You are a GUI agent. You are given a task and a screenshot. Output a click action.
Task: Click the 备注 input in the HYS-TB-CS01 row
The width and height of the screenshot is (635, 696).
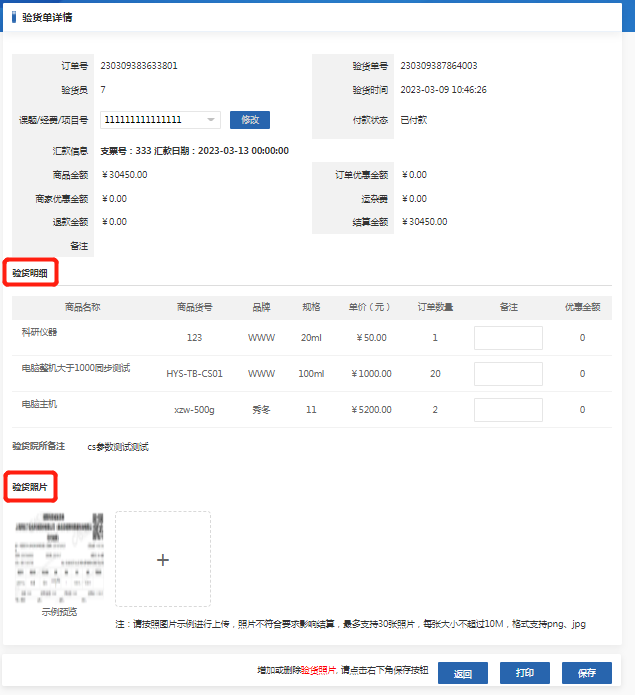click(507, 374)
